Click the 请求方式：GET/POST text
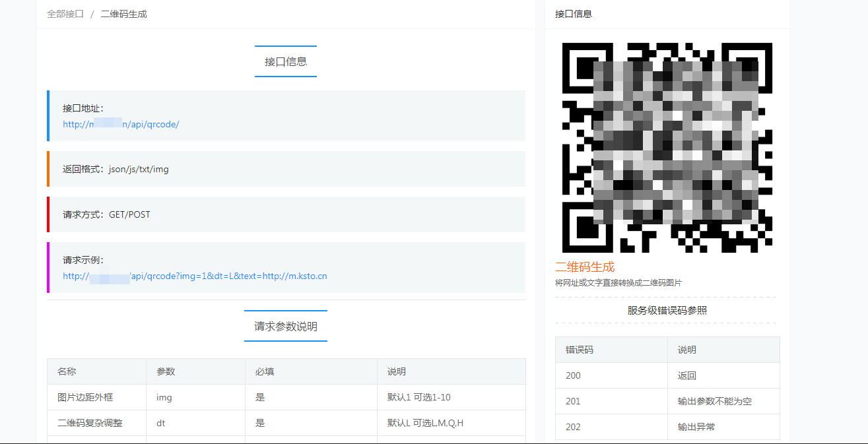 [x=106, y=215]
